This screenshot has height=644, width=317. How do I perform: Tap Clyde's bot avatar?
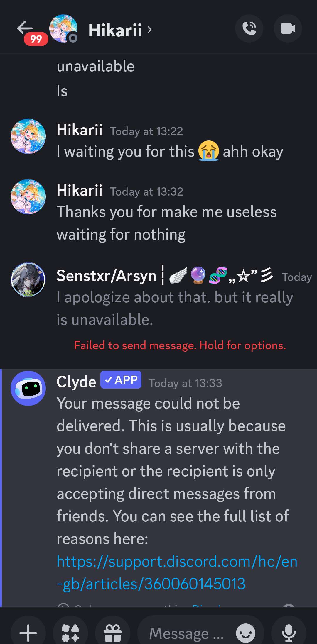(28, 388)
